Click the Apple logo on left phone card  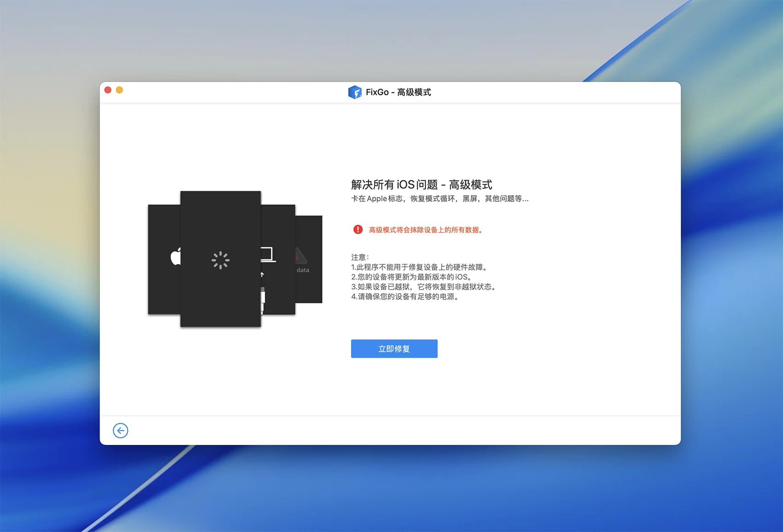point(175,257)
